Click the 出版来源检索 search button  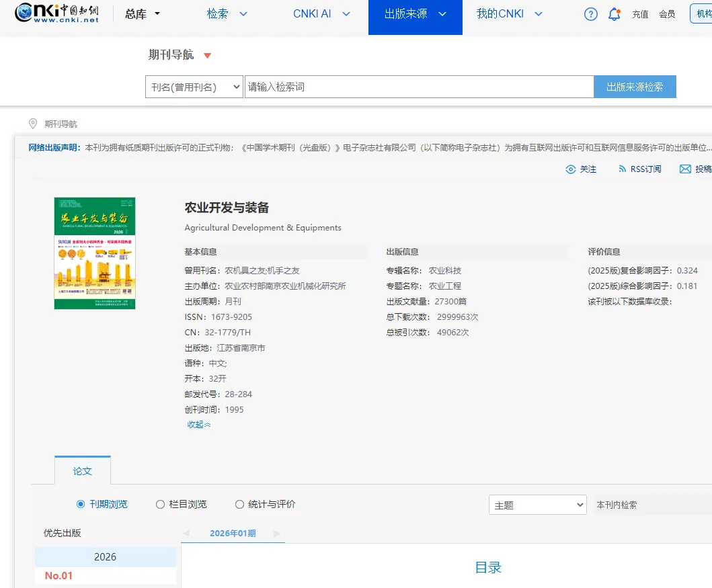coord(635,87)
